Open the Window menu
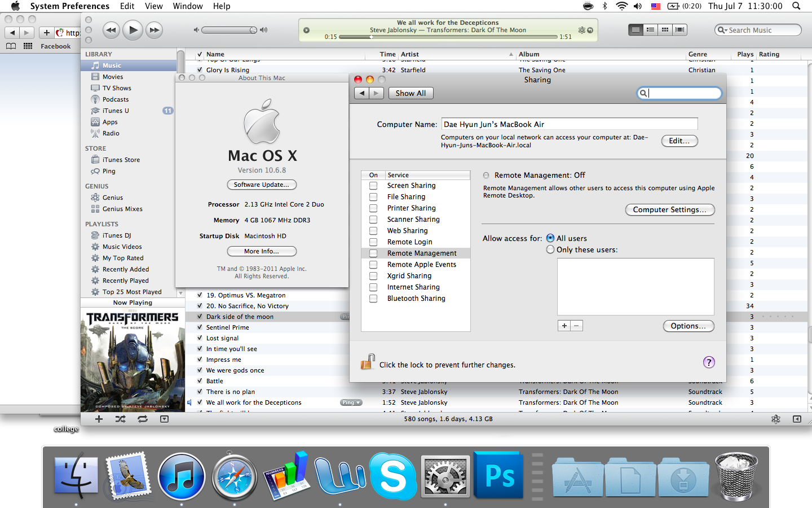812x508 pixels. 188,6
